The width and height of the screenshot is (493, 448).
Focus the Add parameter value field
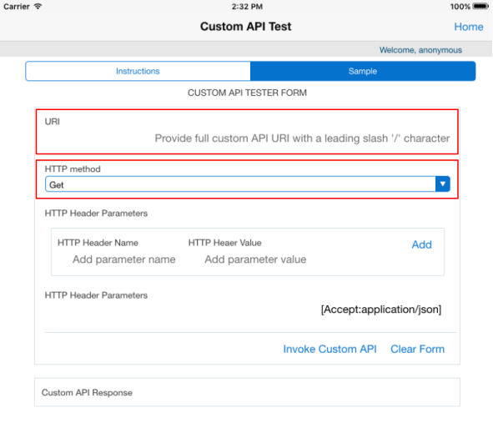255,259
